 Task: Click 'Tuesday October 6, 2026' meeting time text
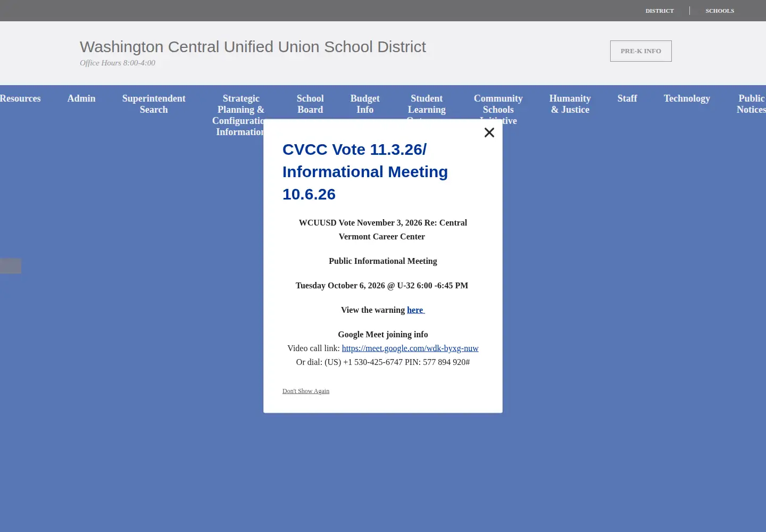tap(382, 286)
